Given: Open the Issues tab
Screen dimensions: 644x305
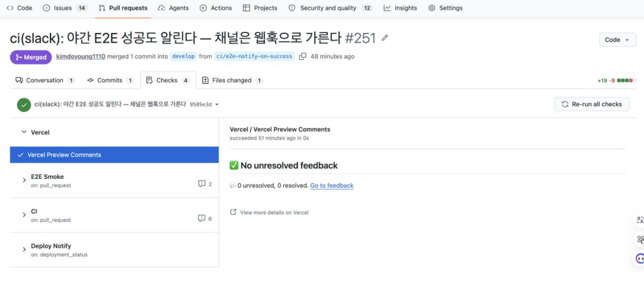Looking at the screenshot, I should [x=65, y=8].
